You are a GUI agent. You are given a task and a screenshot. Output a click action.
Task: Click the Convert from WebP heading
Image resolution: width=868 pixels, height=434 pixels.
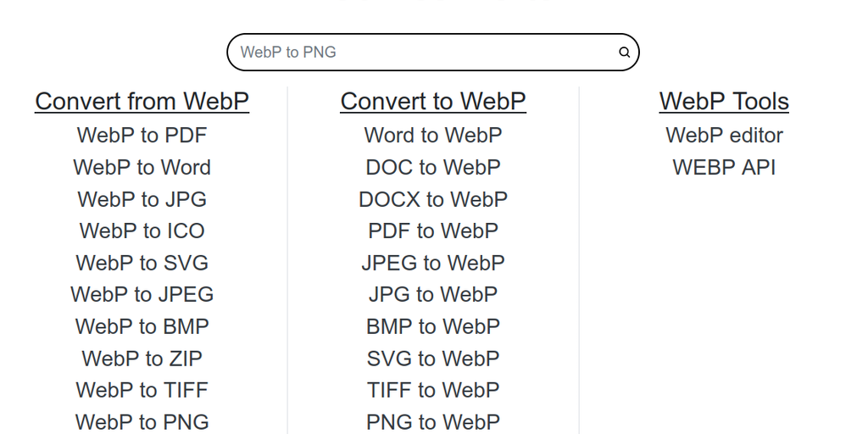[x=142, y=102]
